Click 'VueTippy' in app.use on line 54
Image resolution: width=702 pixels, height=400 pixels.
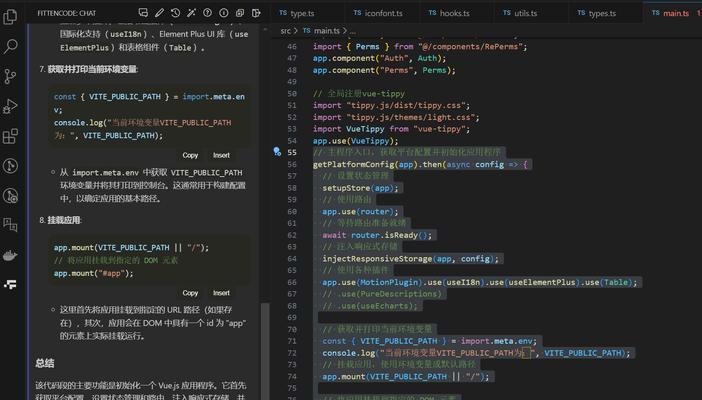370,141
